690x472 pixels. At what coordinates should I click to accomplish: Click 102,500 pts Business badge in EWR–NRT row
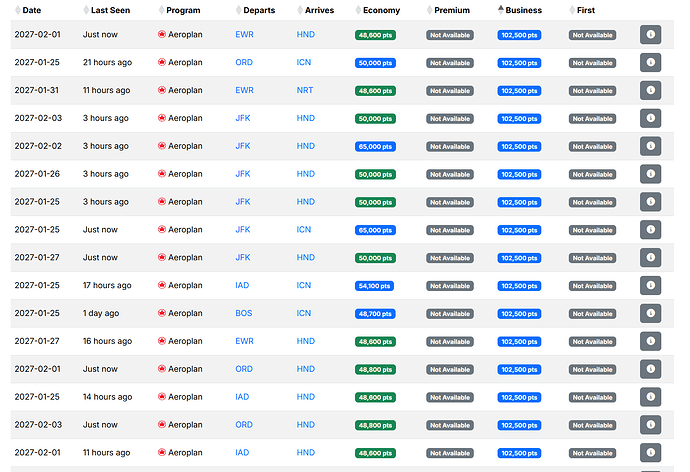pos(519,91)
